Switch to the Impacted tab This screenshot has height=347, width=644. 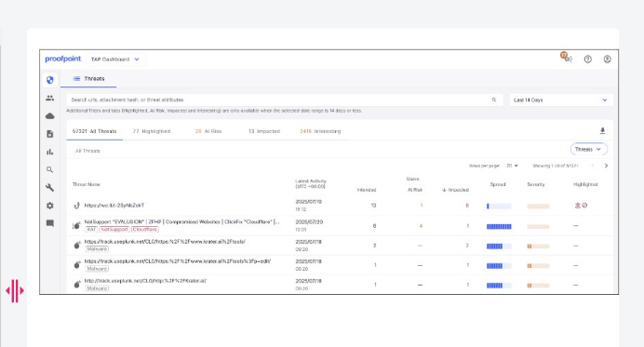click(264, 131)
